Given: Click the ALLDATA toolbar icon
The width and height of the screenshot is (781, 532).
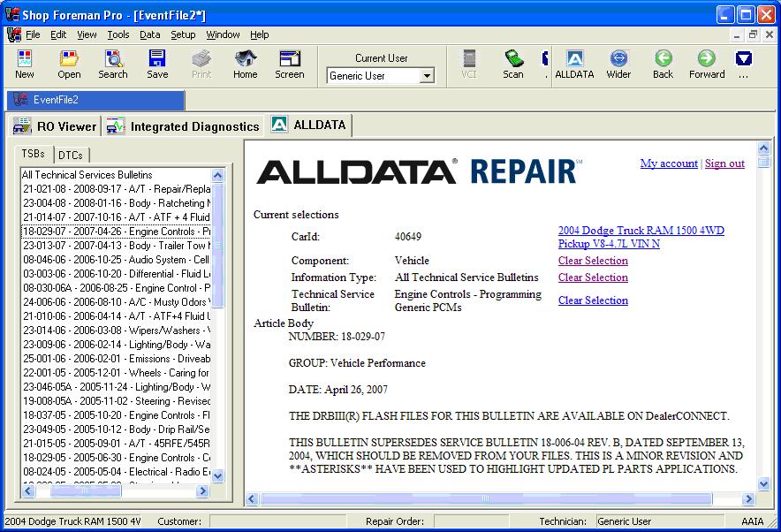Looking at the screenshot, I should [574, 64].
